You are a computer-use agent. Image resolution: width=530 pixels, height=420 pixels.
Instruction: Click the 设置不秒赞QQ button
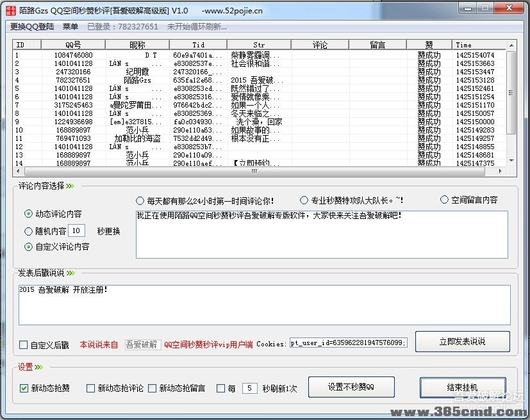point(351,387)
